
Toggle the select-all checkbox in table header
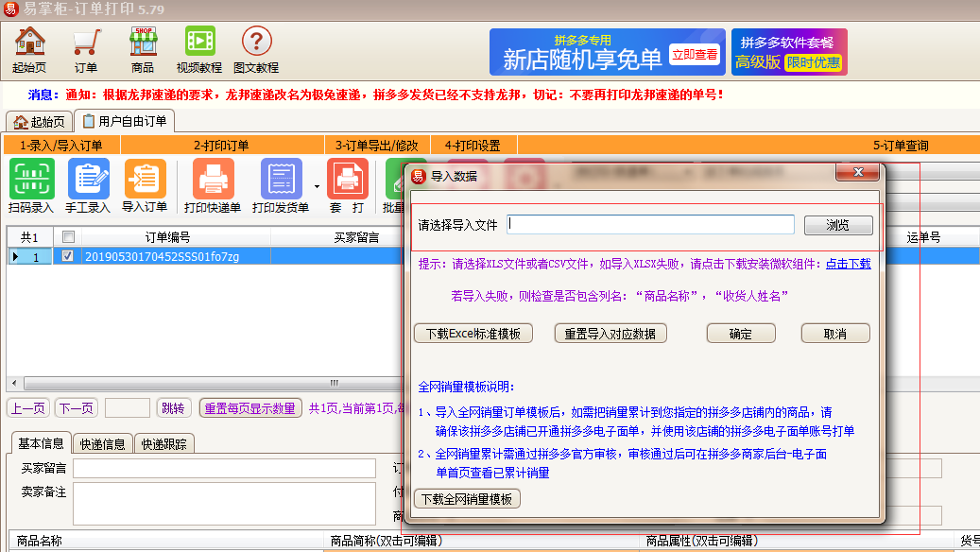(68, 236)
